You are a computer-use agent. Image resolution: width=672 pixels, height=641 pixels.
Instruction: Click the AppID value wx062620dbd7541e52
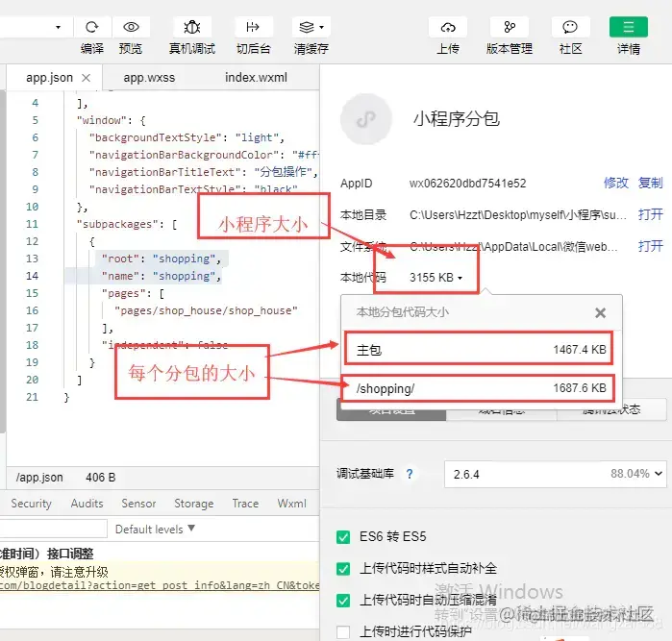tap(467, 184)
